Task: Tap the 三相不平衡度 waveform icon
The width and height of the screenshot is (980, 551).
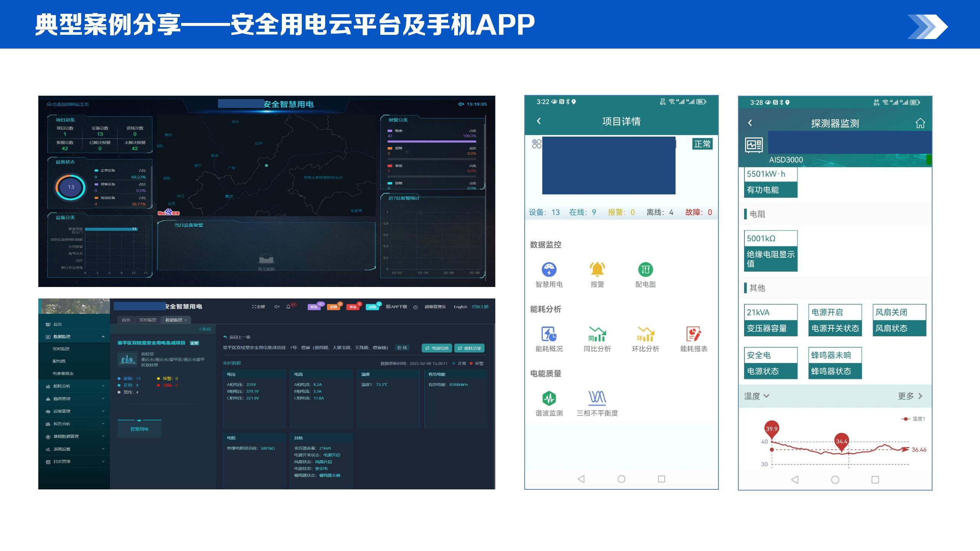Action: point(597,398)
